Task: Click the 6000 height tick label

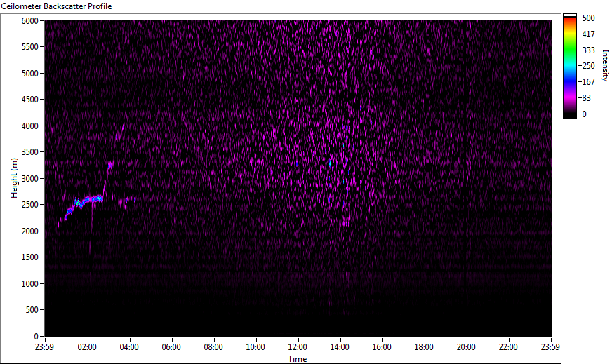Action: click(x=29, y=20)
